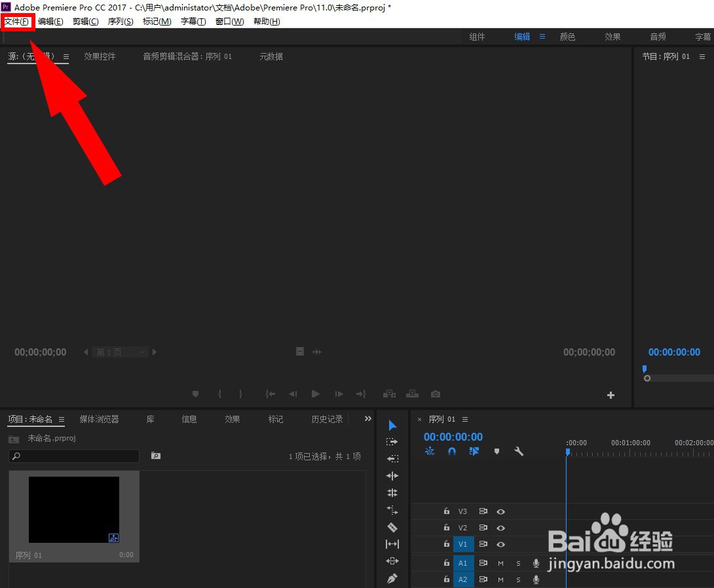Toggle linked selection in timeline
714x588 pixels.
point(474,451)
